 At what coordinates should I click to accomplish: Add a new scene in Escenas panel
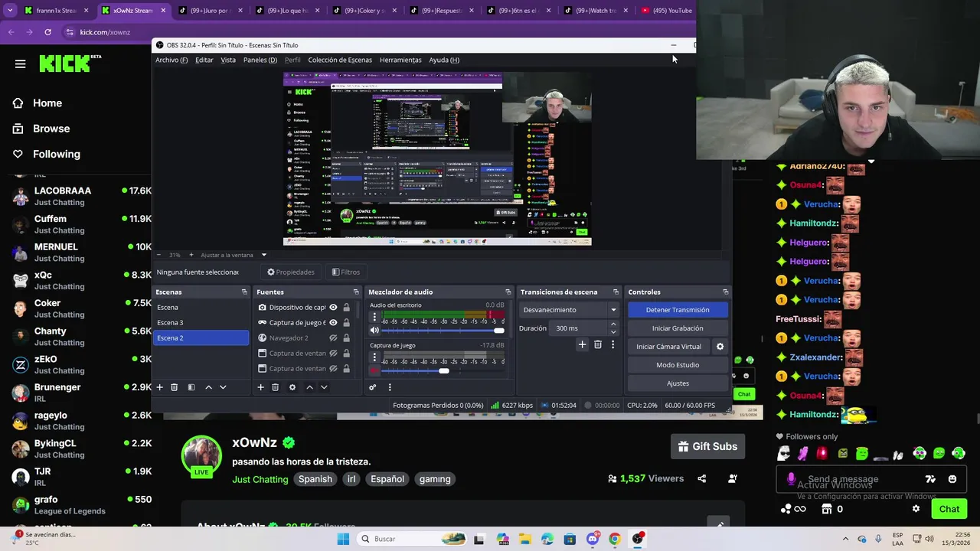click(x=159, y=387)
